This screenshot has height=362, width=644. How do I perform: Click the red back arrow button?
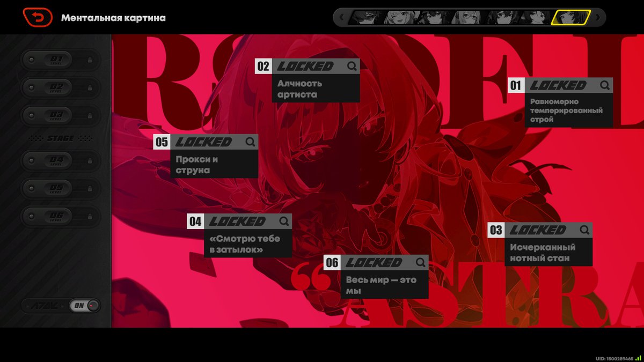(x=38, y=18)
